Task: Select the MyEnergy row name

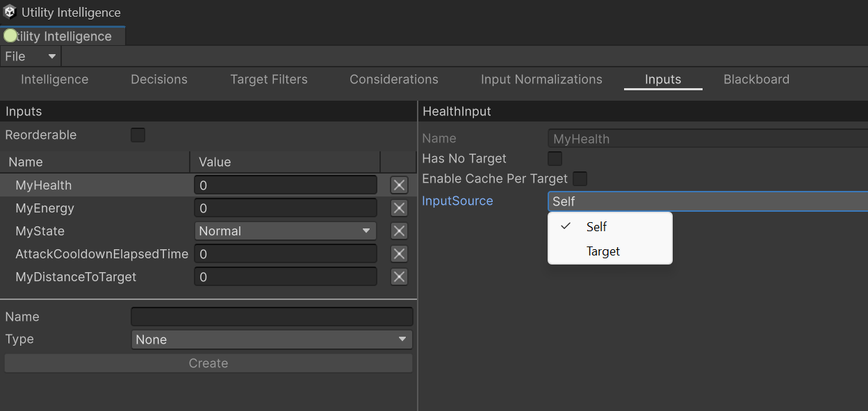Action: [x=44, y=208]
